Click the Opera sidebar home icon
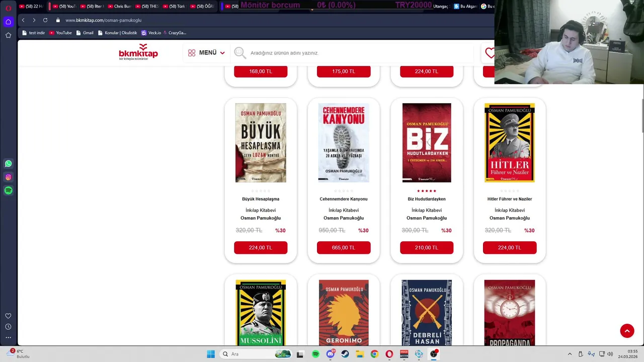Image resolution: width=644 pixels, height=362 pixels. [8, 22]
